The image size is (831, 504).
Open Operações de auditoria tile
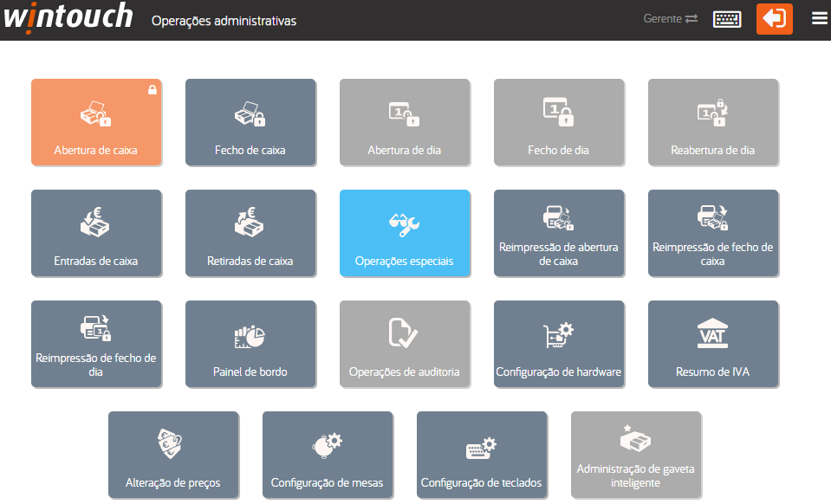405,344
